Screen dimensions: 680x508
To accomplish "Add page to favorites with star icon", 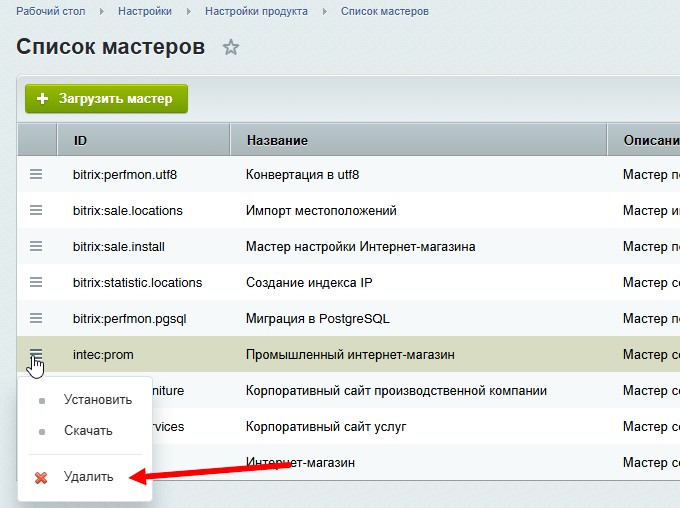I will 231,47.
